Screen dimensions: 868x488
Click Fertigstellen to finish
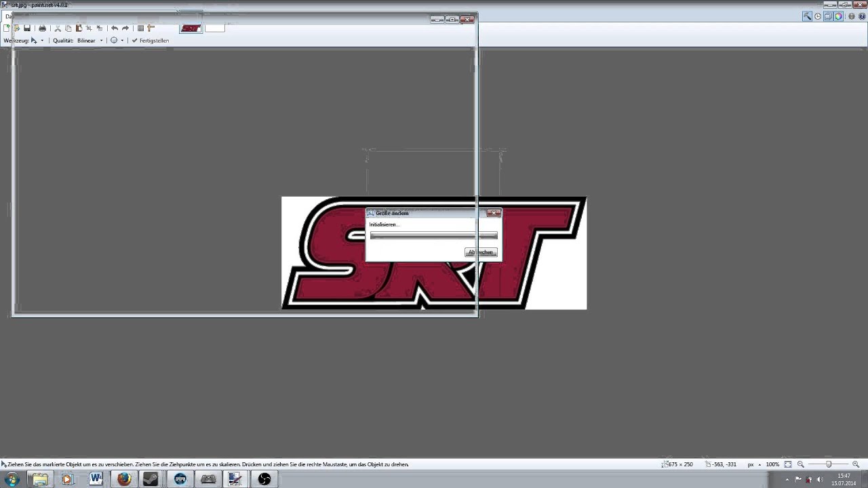point(151,41)
